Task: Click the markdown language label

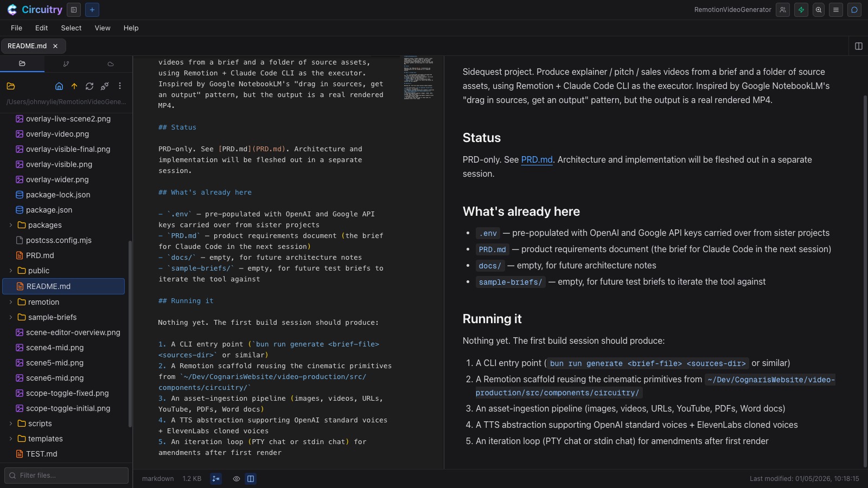Action: pos(158,479)
